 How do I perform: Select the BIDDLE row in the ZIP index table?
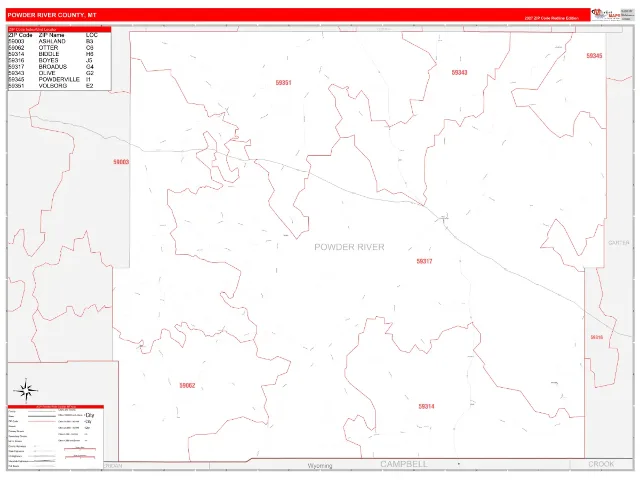[x=51, y=54]
